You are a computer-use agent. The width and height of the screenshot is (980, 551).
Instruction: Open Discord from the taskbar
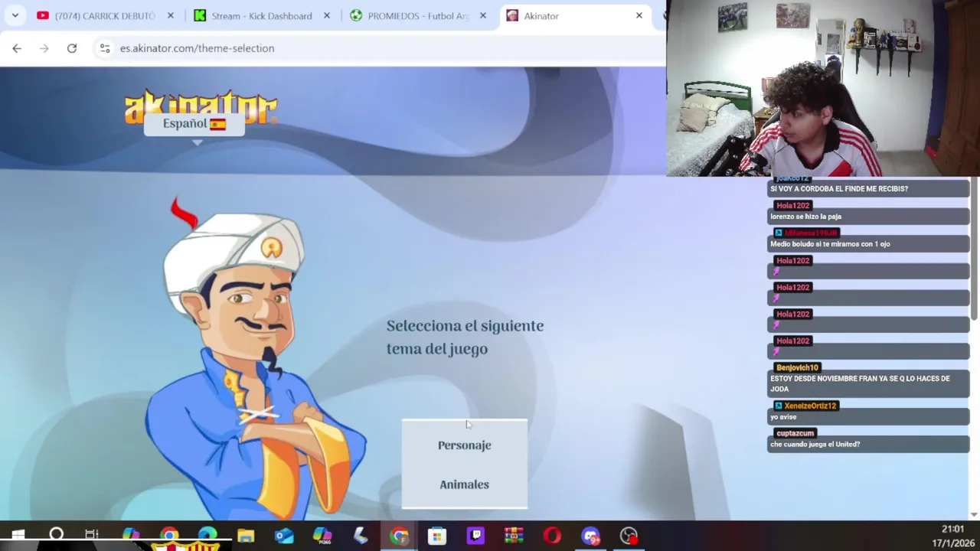590,536
